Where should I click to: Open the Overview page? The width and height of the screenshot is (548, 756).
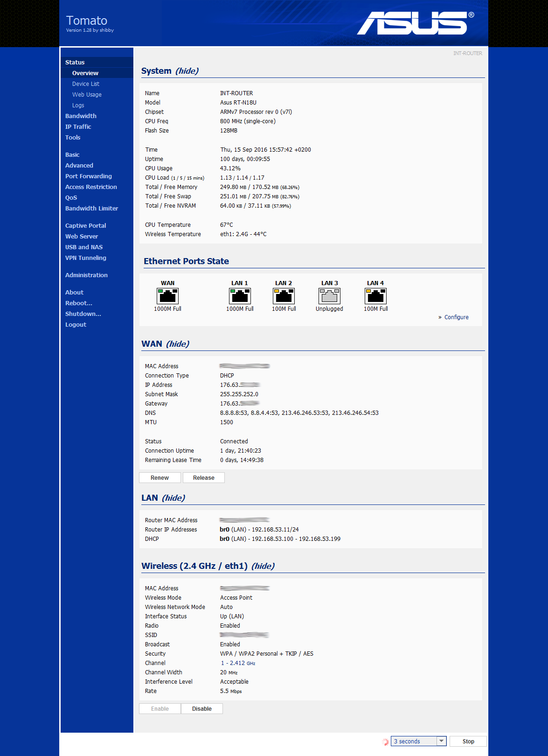coord(97,73)
